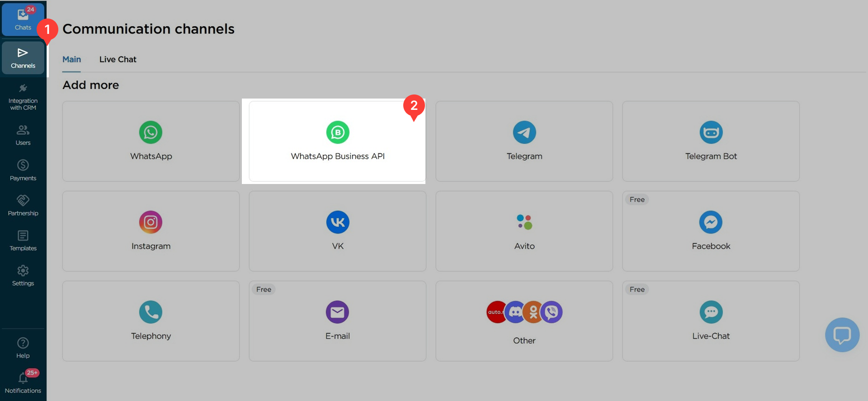Screen dimensions: 868x401
Task: Click the Free badge on E-mail card
Action: point(264,289)
